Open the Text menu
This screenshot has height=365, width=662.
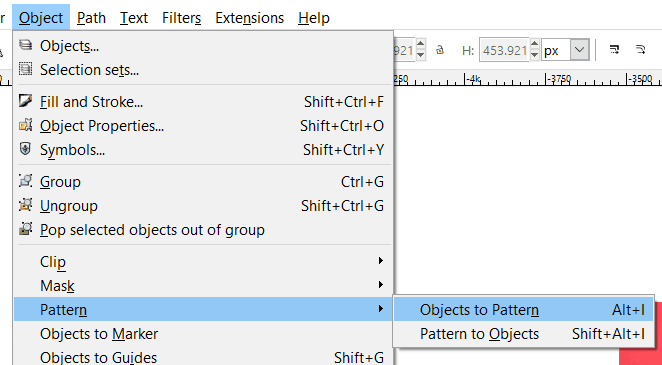(x=134, y=18)
